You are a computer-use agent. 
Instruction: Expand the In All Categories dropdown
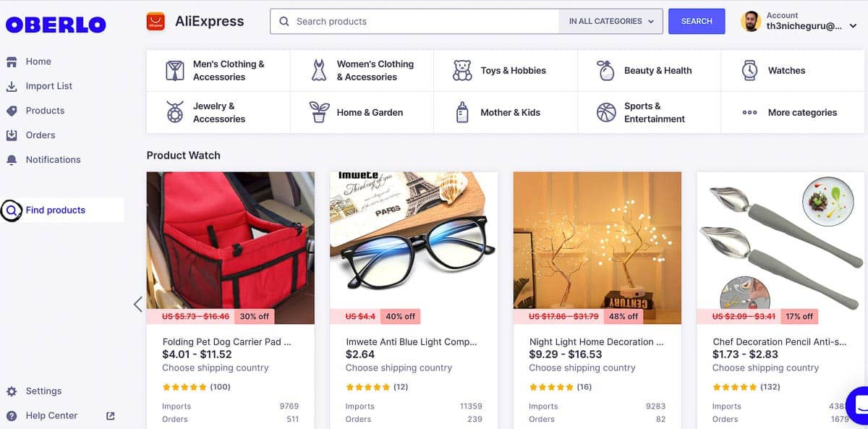(x=611, y=21)
